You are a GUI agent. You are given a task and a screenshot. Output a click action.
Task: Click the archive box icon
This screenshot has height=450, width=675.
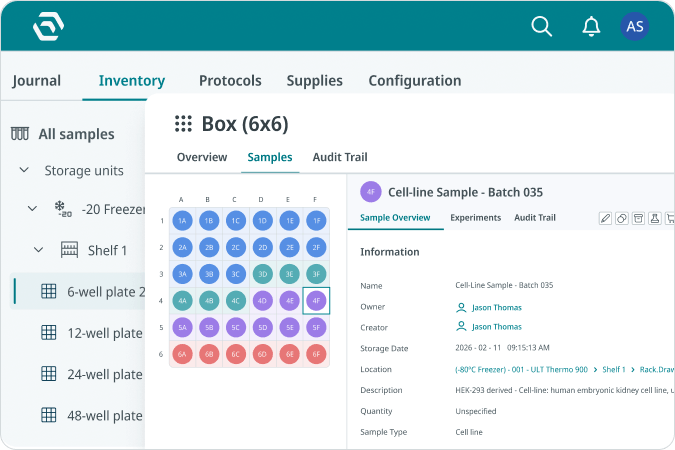[x=638, y=218]
